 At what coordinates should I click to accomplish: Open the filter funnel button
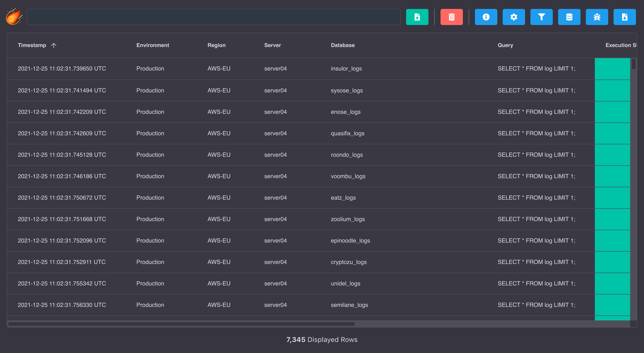pos(541,17)
